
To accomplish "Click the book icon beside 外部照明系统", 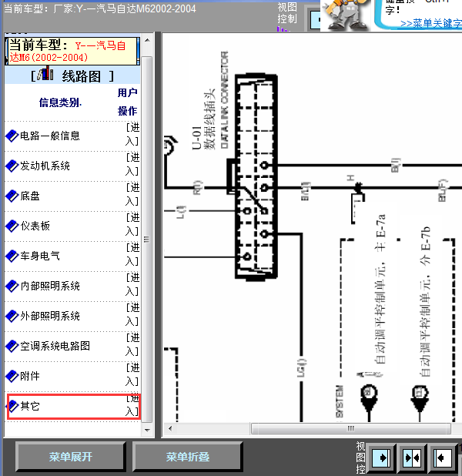I will pyautogui.click(x=12, y=316).
